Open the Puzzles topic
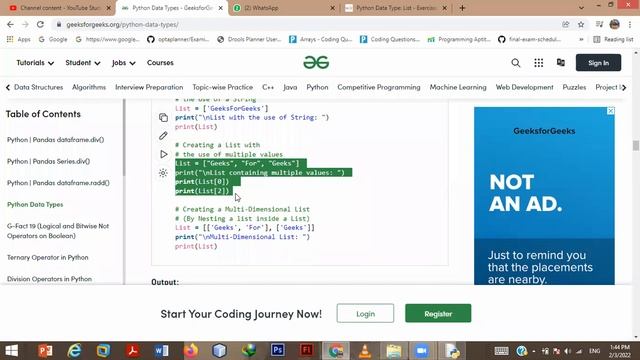Screen dimensions: 640x360 tap(574, 87)
